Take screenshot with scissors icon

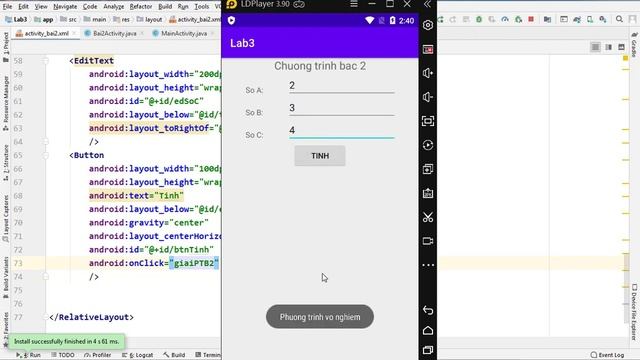[x=428, y=217]
